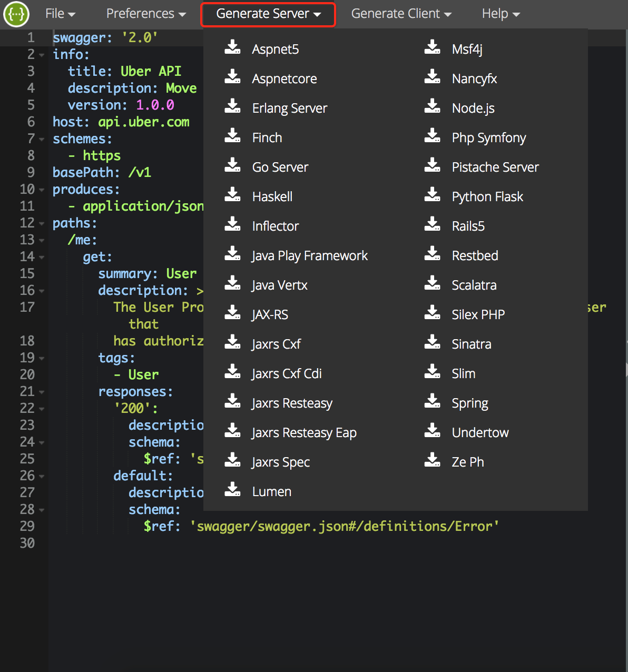Click download icon next to Aspnet5
Viewport: 628px width, 672px height.
coord(232,47)
